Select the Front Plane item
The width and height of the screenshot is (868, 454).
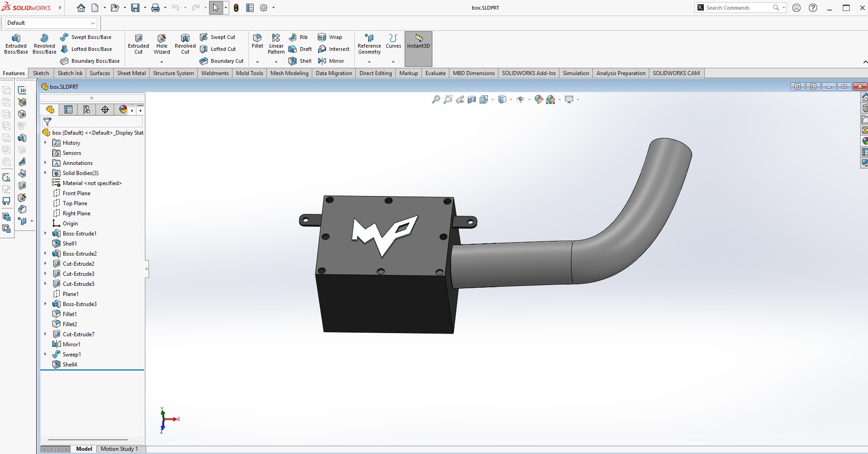72,193
